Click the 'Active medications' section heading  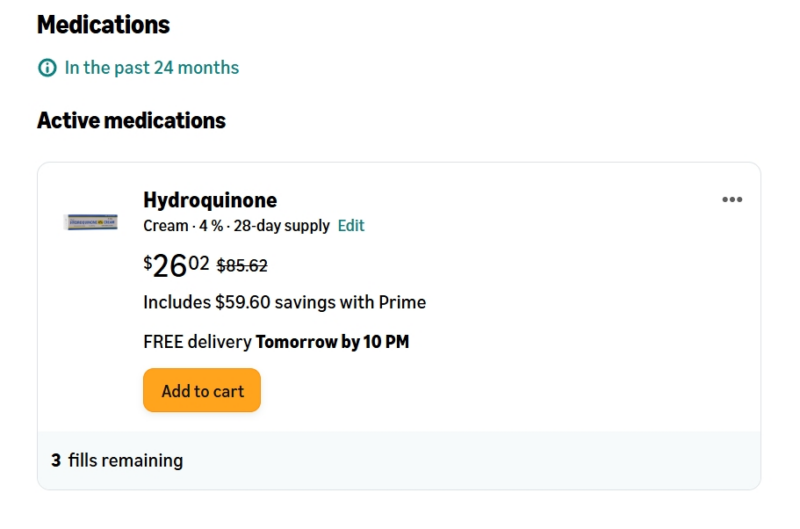(x=131, y=121)
